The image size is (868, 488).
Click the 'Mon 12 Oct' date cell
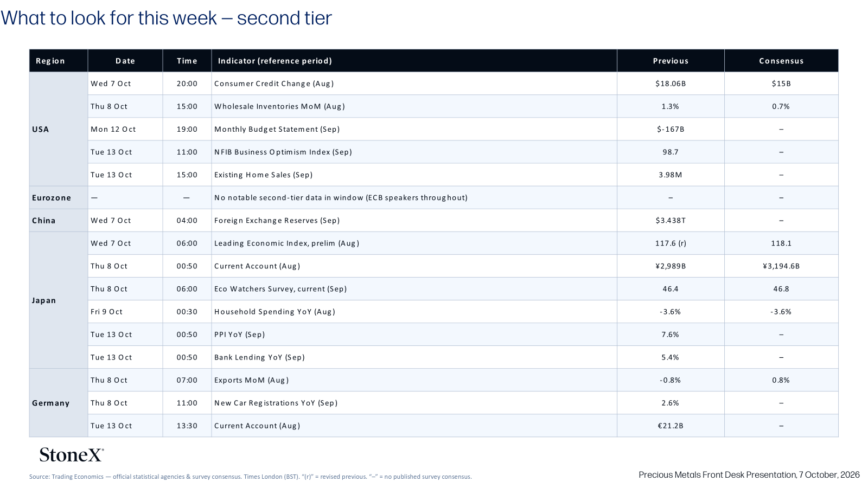[x=125, y=129]
